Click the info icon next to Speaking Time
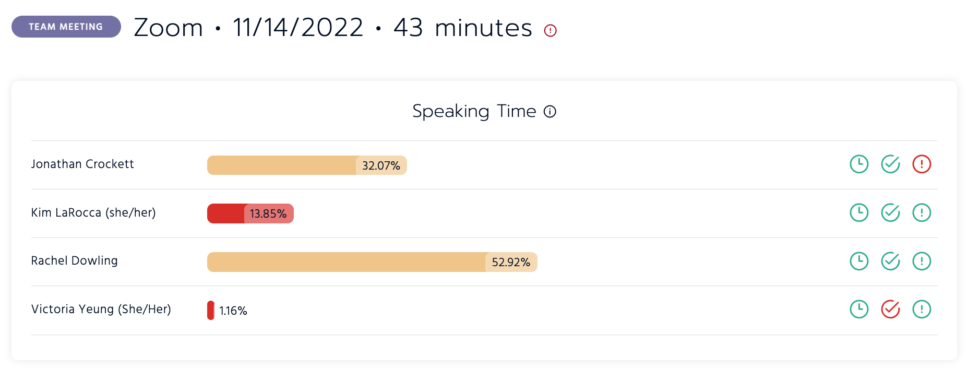This screenshot has width=980, height=380. 550,111
